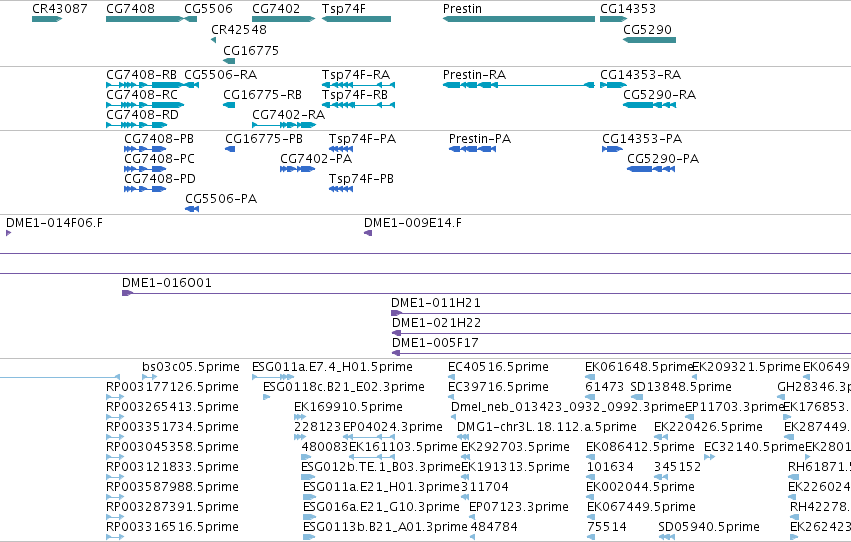Select the CG14353-RA transcript
The image size is (851, 542).
(613, 85)
